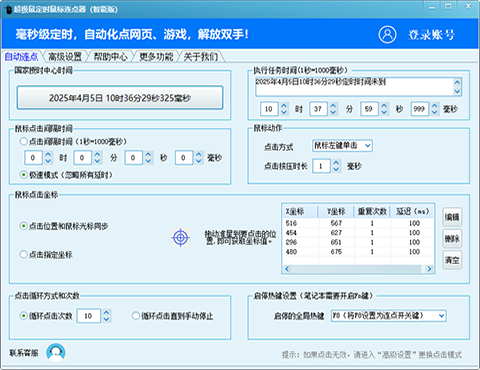Viewport: 480px width, 370px height.
Task: Click Y coordinate cell 651
Action: [x=336, y=242]
